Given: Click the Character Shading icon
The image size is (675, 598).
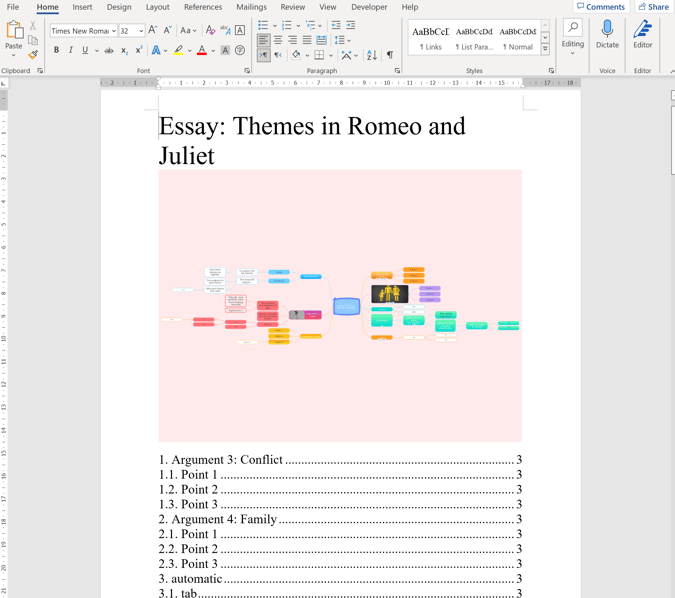Looking at the screenshot, I should (225, 50).
